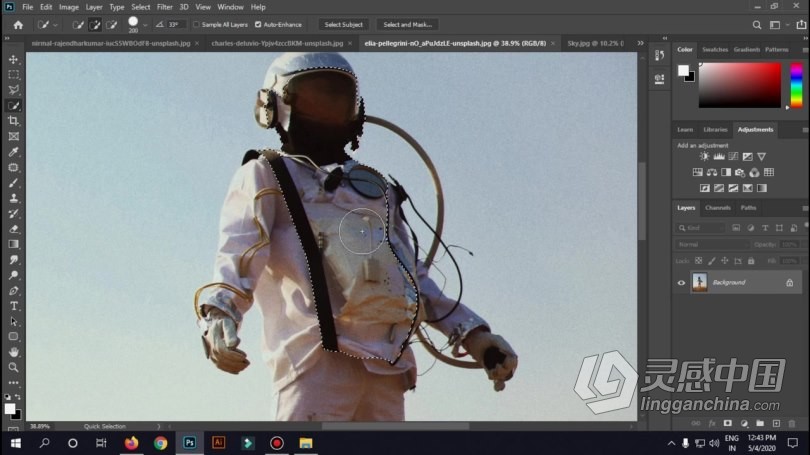The image size is (810, 455).
Task: Open the search magnifier in options bar
Action: [757, 25]
